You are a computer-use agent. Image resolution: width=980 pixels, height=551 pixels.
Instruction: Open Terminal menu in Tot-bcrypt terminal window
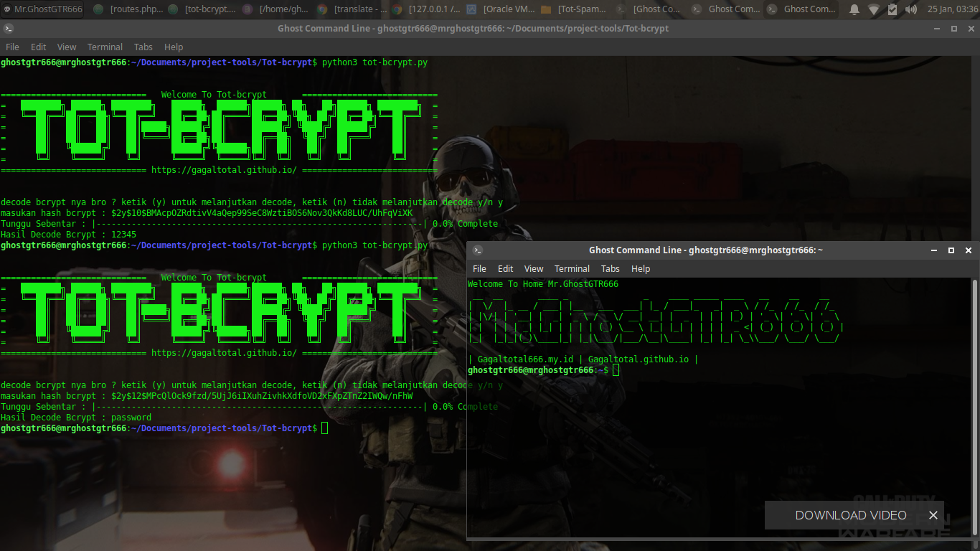point(105,47)
